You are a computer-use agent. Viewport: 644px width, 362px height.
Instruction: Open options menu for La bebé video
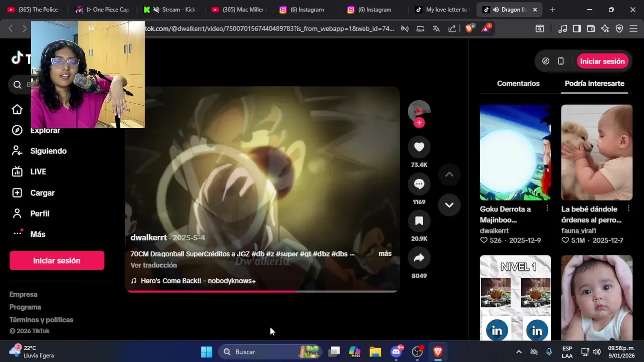[x=628, y=209]
